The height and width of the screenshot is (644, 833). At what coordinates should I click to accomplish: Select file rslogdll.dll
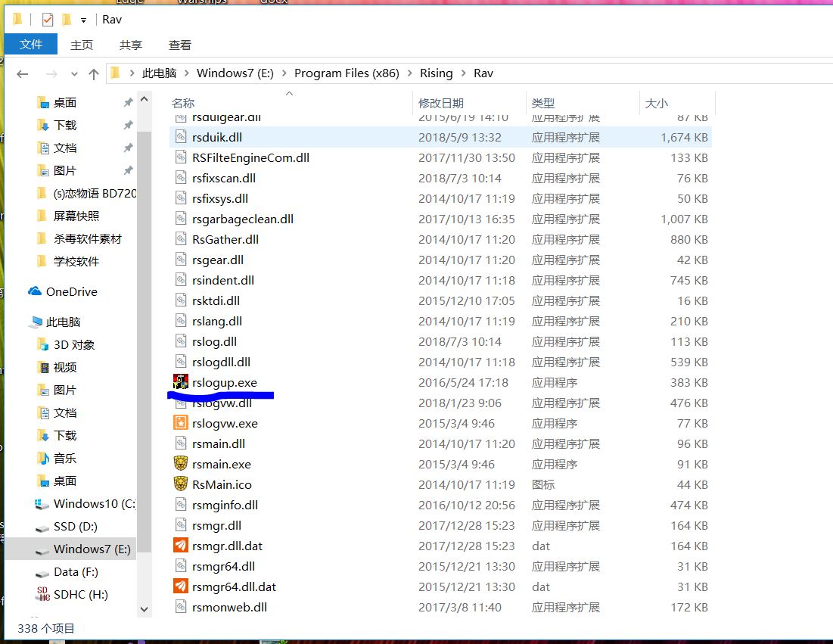click(440, 362)
